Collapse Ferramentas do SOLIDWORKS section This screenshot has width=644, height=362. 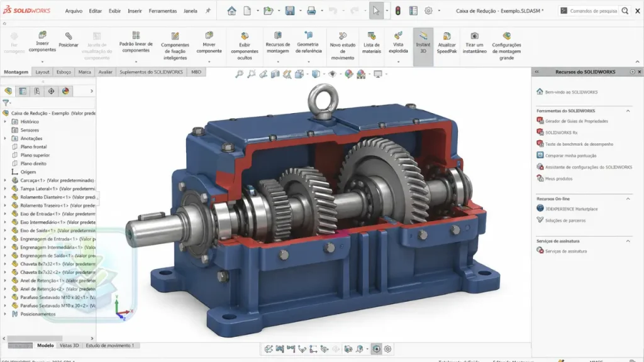[628, 111]
